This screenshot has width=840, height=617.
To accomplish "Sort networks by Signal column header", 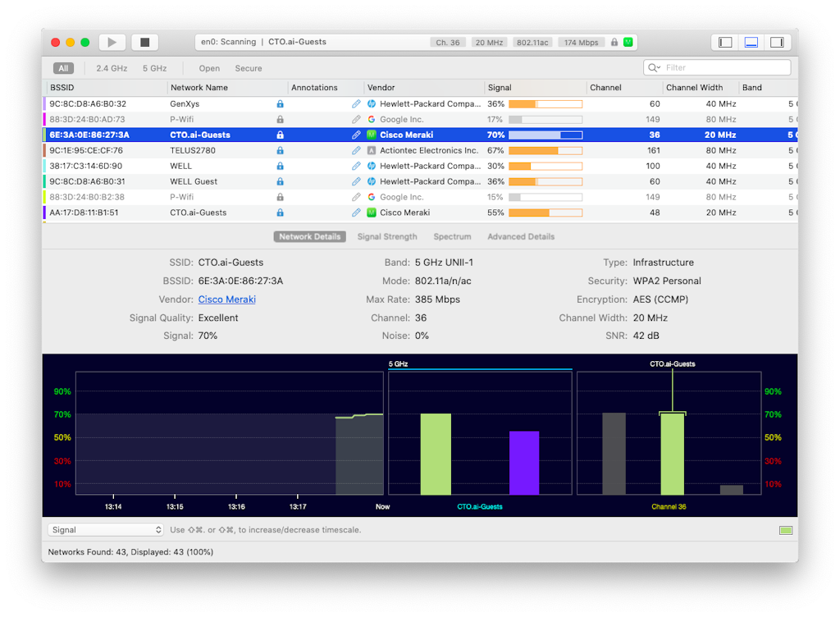I will pyautogui.click(x=500, y=88).
